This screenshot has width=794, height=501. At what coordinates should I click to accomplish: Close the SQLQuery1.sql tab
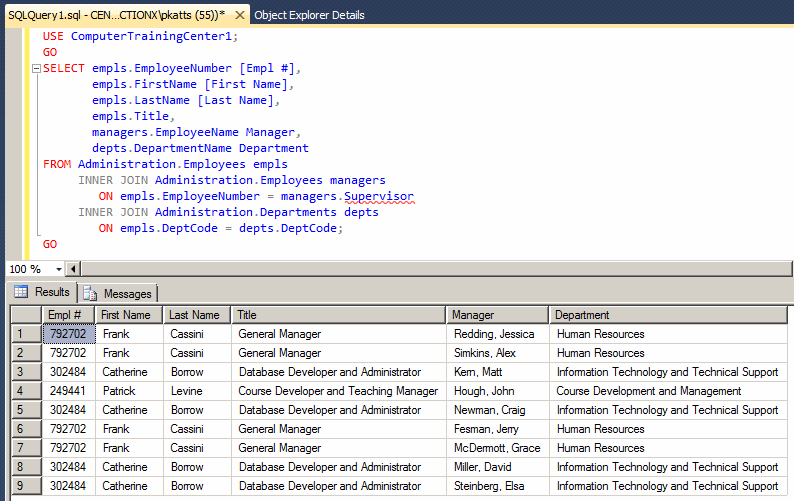(240, 15)
